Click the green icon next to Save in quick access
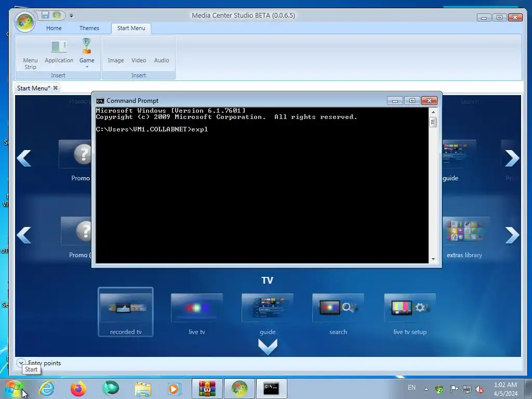Viewport: 532px width, 399px height. [56, 15]
